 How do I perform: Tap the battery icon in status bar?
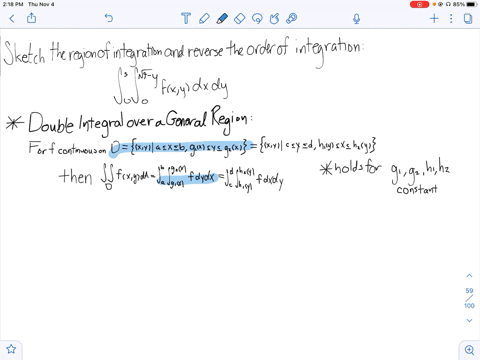[x=472, y=4]
